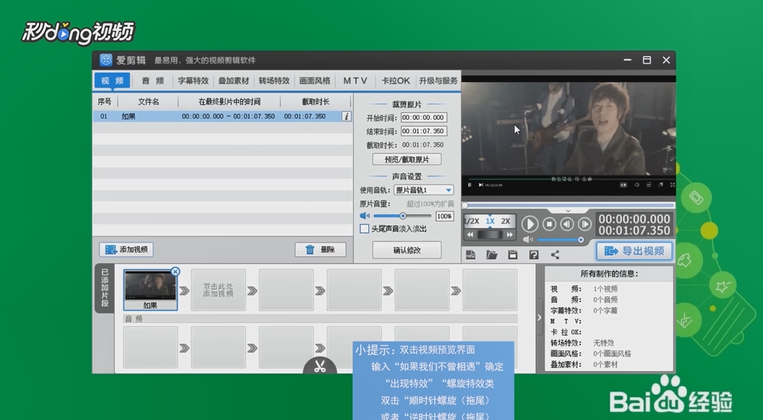
Task: Click the 文件名 column header
Action: click(x=148, y=102)
